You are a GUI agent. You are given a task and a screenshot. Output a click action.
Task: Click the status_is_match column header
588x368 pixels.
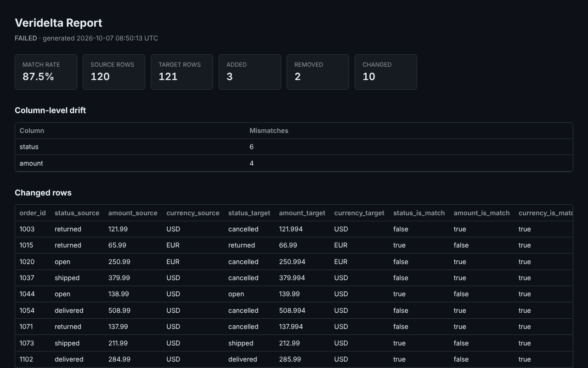coord(419,213)
